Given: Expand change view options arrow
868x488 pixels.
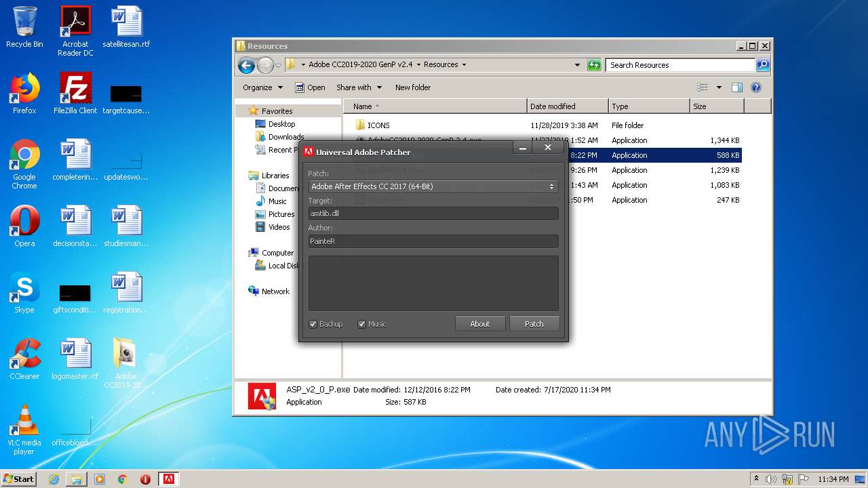Looking at the screenshot, I should 719,87.
